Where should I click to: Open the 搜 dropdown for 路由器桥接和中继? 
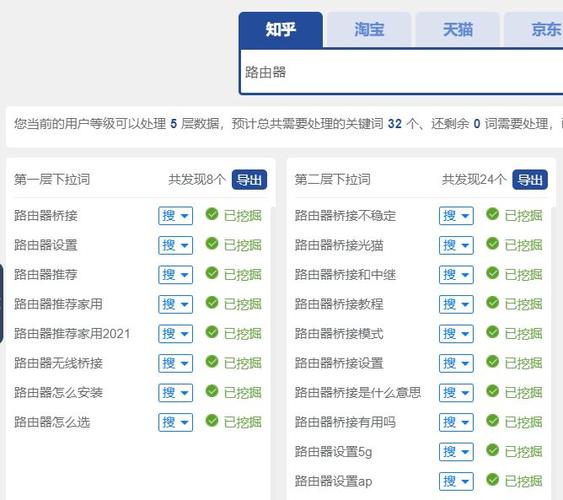tap(456, 275)
